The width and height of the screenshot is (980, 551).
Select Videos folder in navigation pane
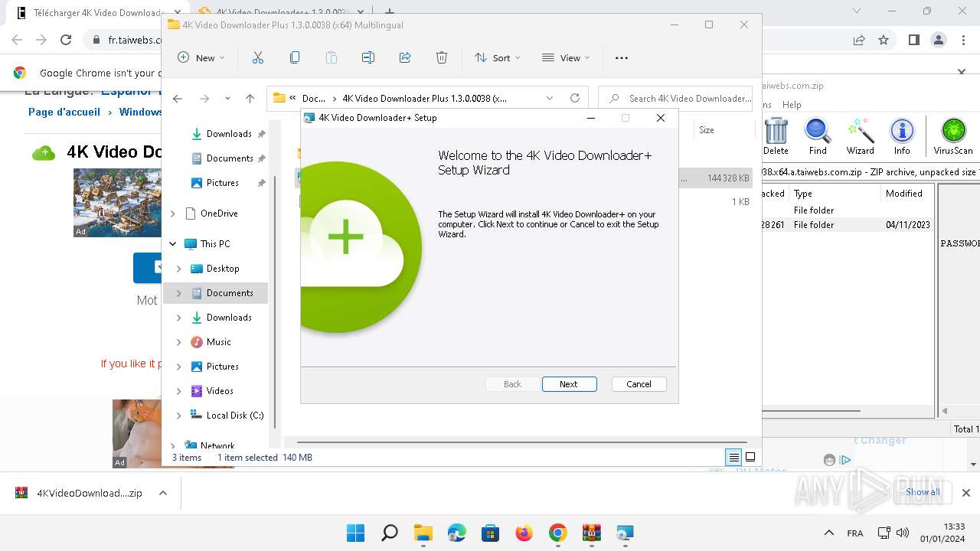219,391
